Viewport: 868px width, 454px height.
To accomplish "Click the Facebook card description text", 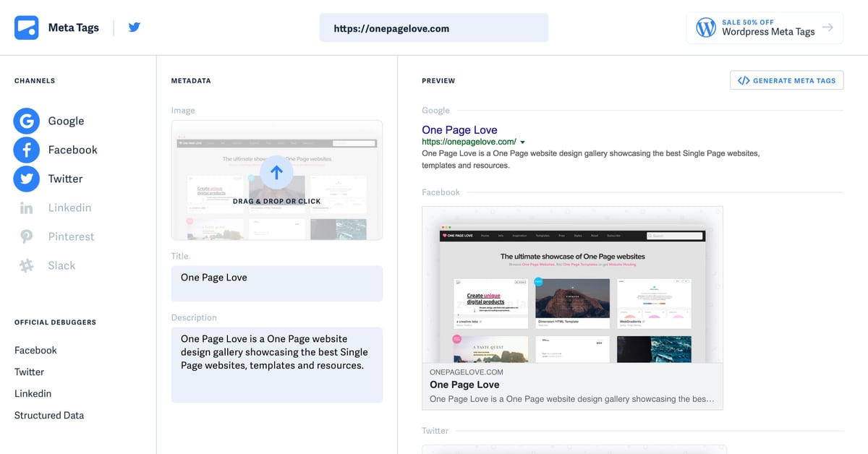I will tap(572, 399).
